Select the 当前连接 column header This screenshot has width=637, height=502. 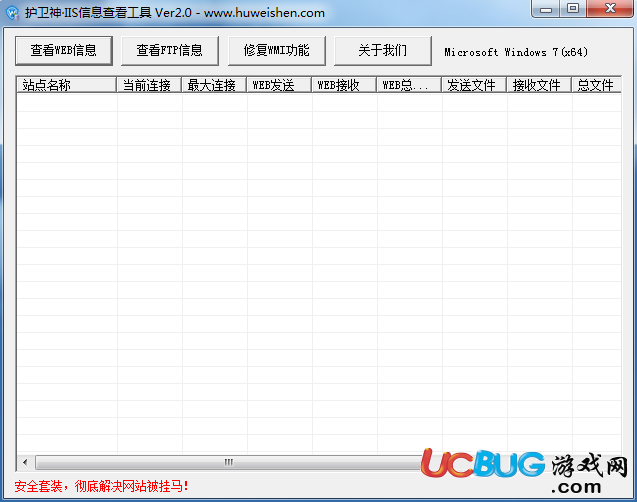tap(149, 85)
